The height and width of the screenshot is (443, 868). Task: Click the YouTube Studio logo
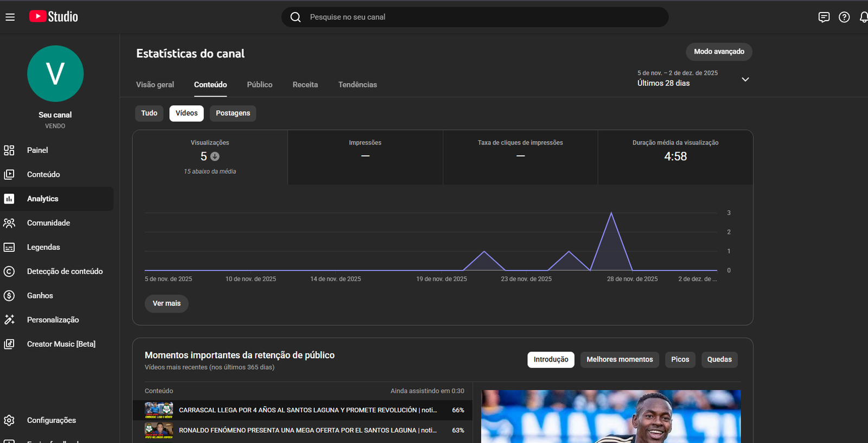coord(54,17)
